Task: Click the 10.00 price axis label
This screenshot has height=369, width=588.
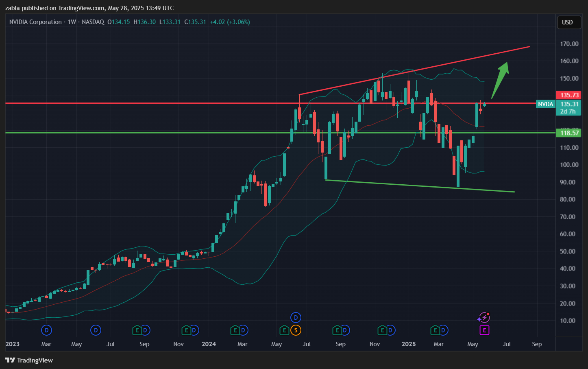Action: (568, 321)
